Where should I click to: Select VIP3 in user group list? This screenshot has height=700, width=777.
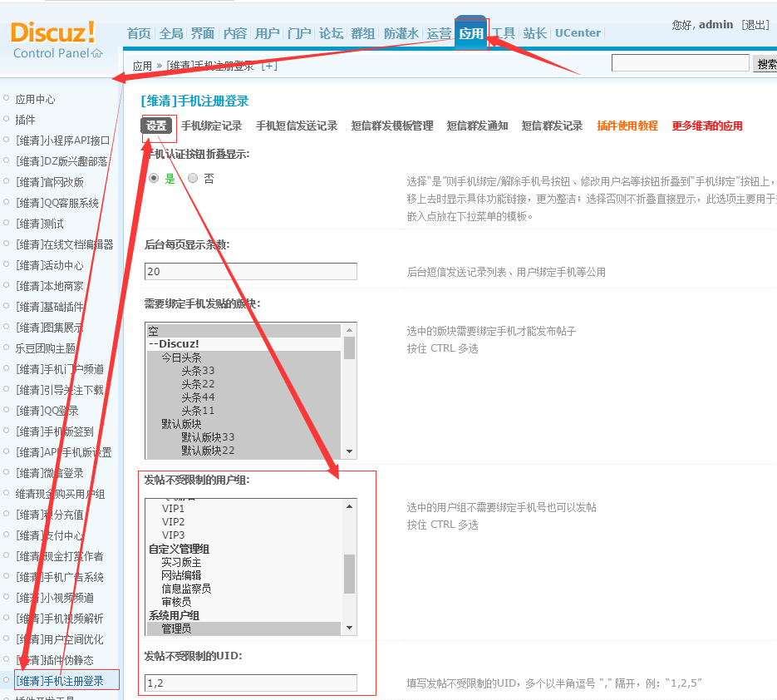pos(243,535)
